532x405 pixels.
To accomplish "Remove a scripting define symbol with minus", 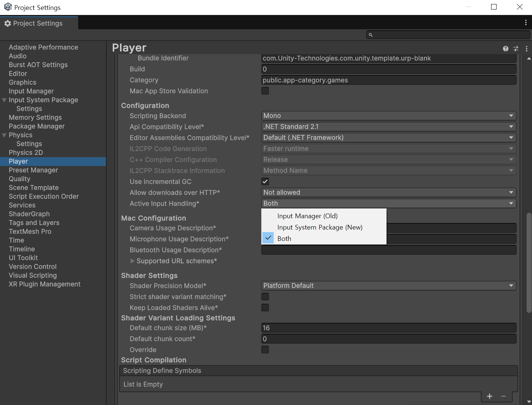I will 503,396.
